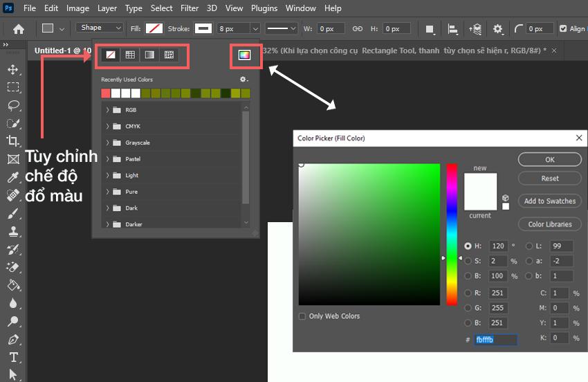
Task: Select the Paint Bucket tool
Action: [x=13, y=285]
